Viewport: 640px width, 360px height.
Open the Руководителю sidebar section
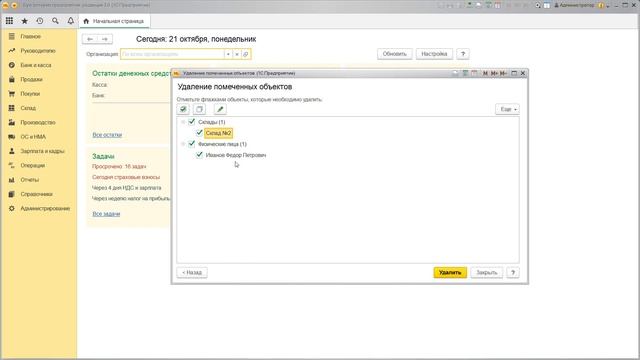(x=38, y=51)
